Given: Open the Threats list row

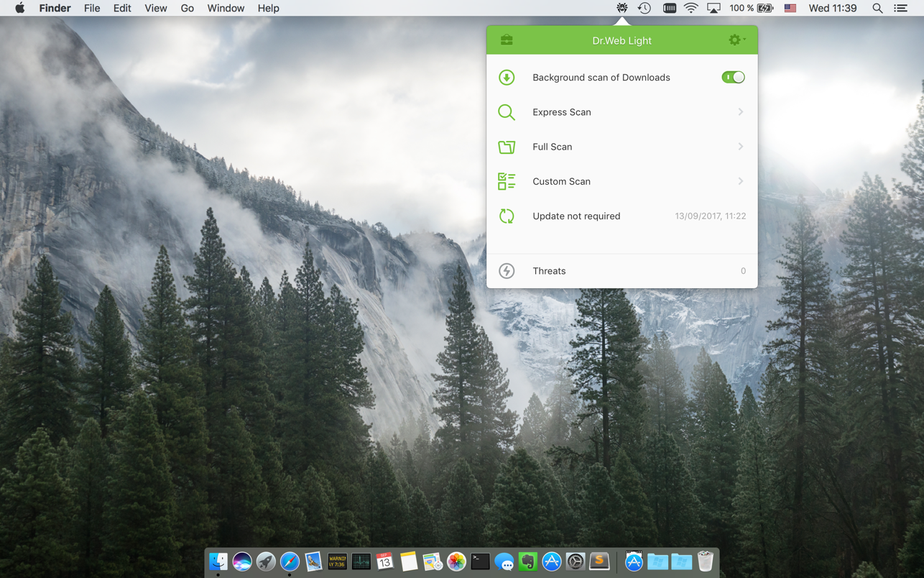Looking at the screenshot, I should coord(622,271).
